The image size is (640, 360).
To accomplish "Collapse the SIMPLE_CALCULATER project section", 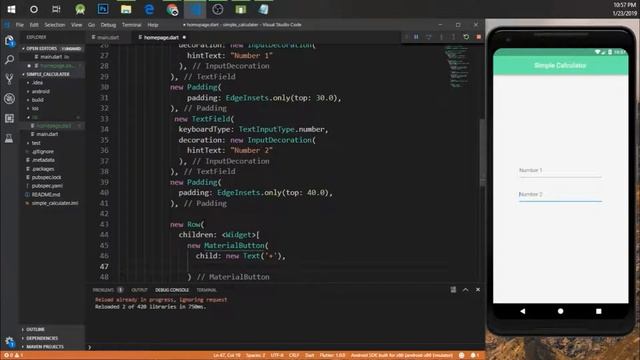I will click(x=52, y=74).
